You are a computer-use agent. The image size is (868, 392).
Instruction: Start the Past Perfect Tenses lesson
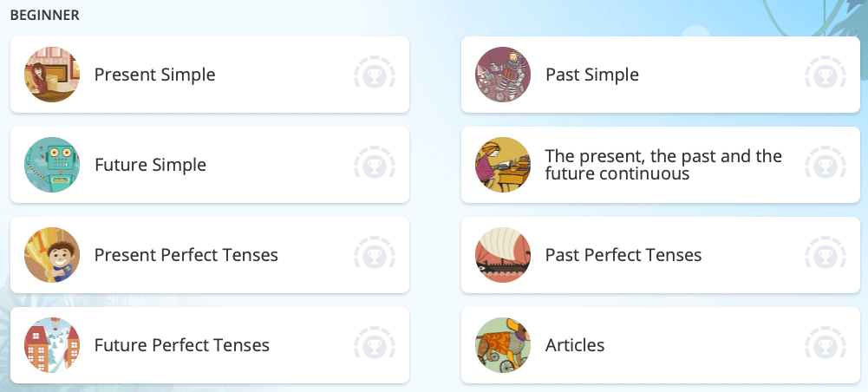(x=623, y=255)
